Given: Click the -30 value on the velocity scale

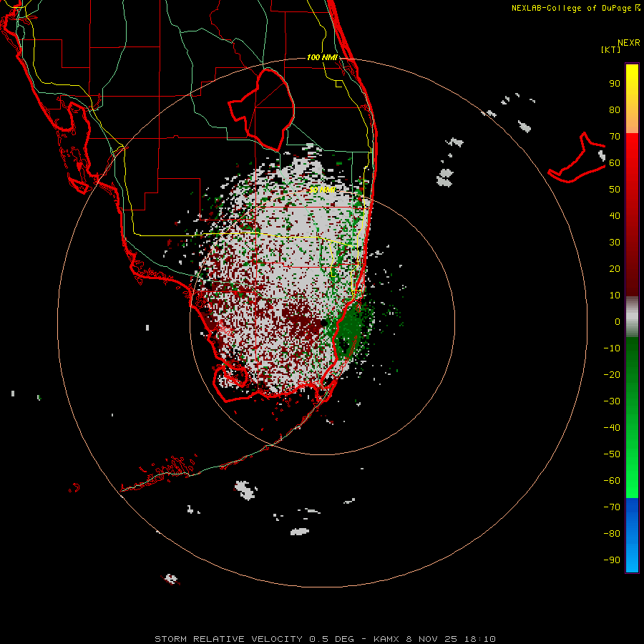Looking at the screenshot, I should click(612, 401).
